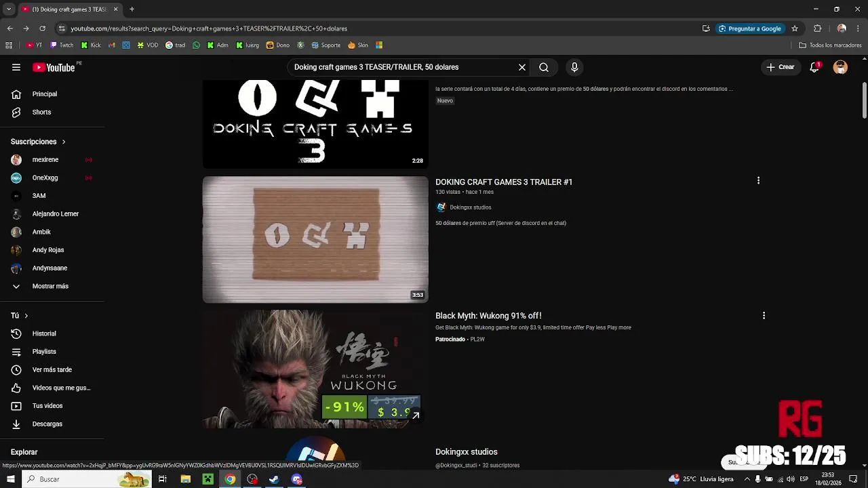Click the Chrome taskbar icon

click(x=230, y=479)
